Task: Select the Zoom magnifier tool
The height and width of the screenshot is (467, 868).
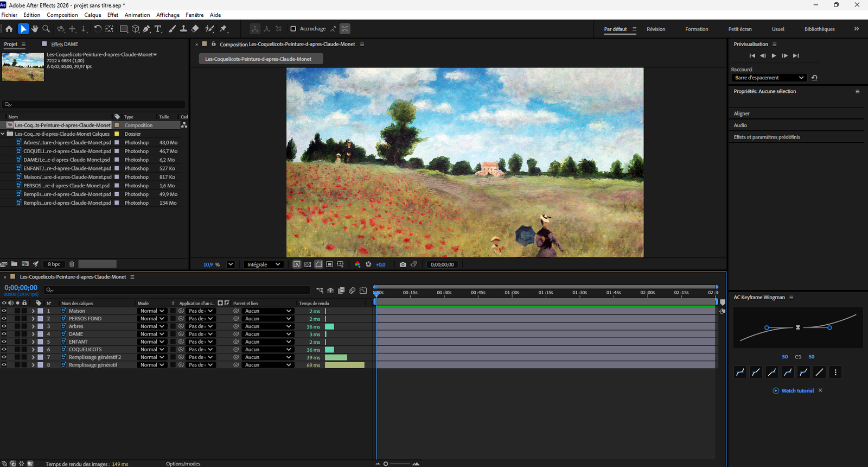Action: click(x=46, y=29)
